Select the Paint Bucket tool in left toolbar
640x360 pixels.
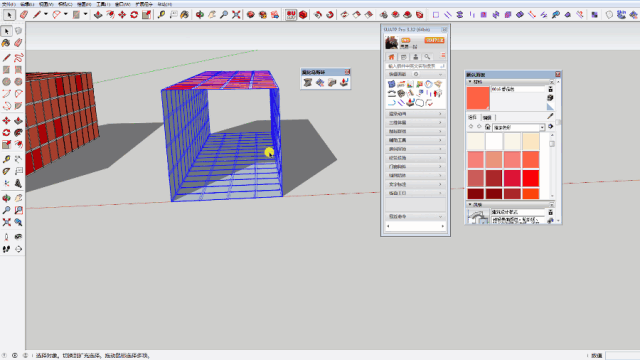coord(6,43)
